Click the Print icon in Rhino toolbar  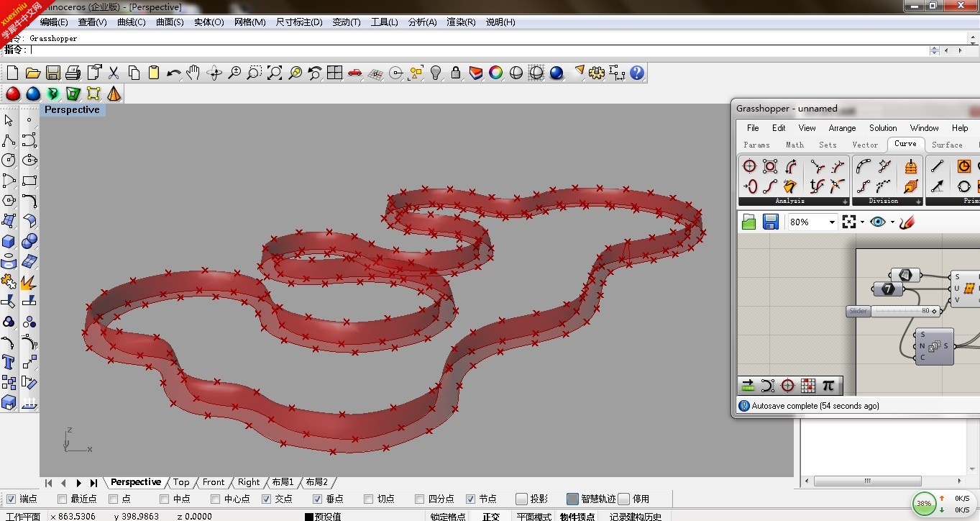(x=73, y=73)
